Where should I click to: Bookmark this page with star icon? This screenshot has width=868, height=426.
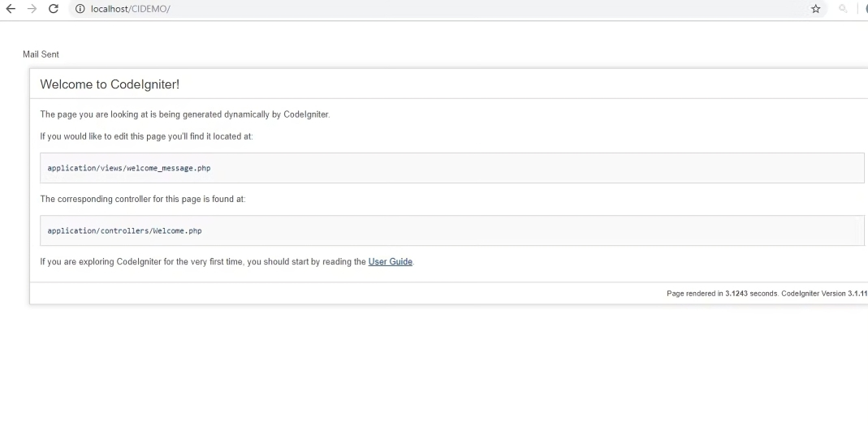point(815,9)
